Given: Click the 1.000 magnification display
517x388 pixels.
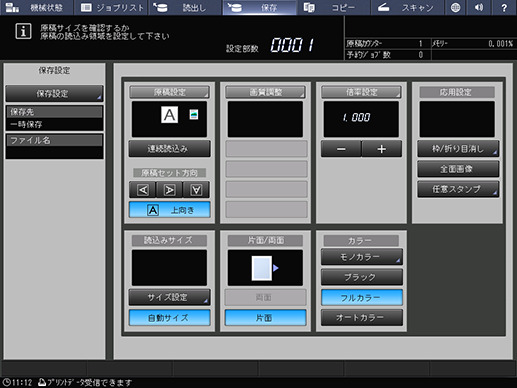Looking at the screenshot, I should point(361,119).
